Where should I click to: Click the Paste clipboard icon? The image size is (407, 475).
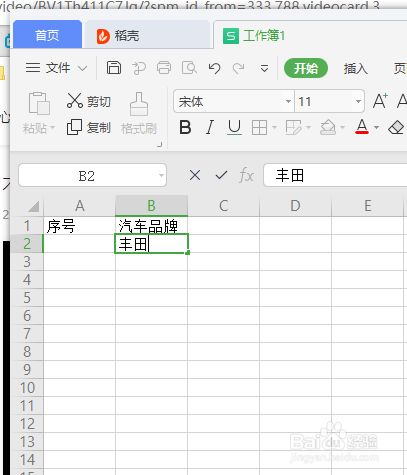click(39, 104)
